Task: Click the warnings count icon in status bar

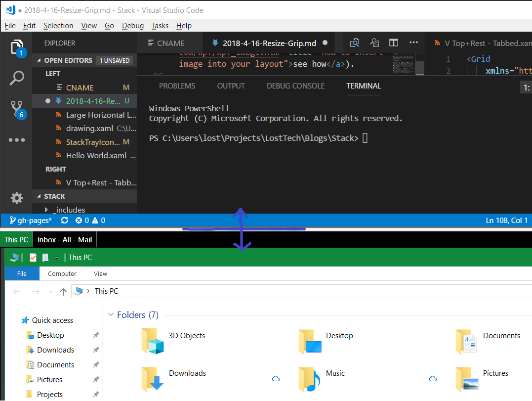Action: (95, 221)
